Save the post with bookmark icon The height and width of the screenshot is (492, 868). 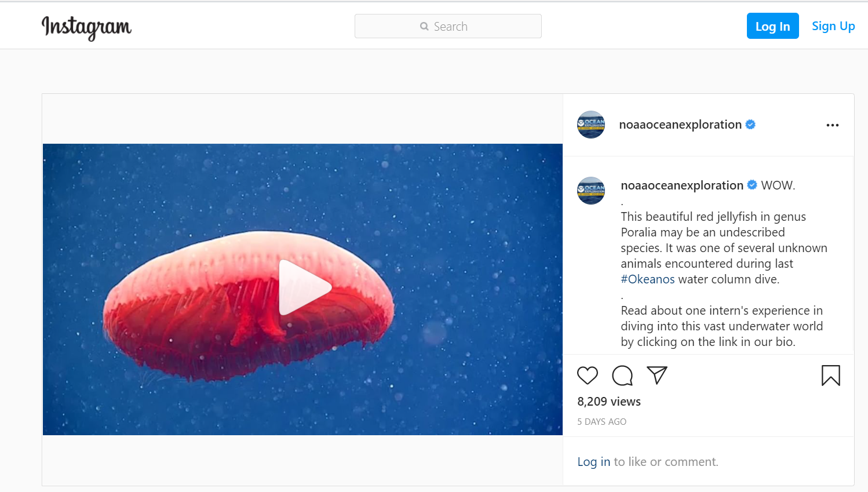tap(831, 376)
